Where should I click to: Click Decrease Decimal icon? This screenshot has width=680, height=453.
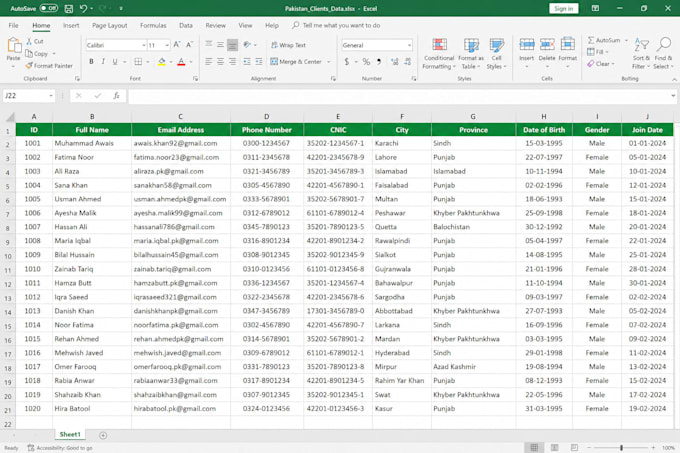coord(407,62)
